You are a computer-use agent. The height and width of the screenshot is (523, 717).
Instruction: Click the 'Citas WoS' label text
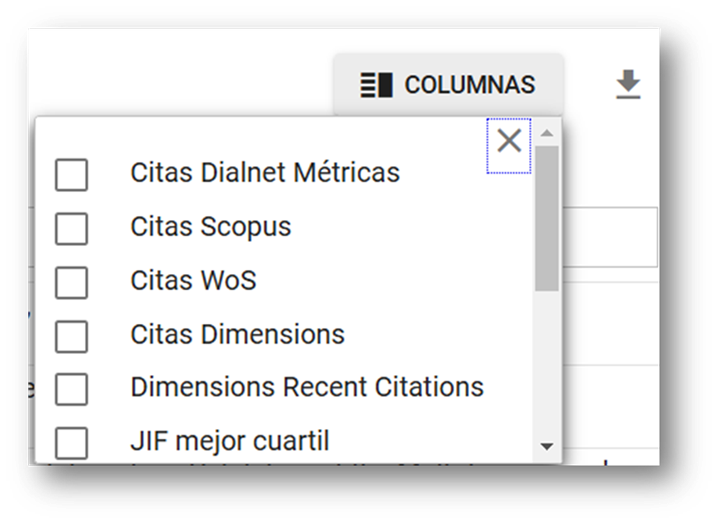(193, 281)
